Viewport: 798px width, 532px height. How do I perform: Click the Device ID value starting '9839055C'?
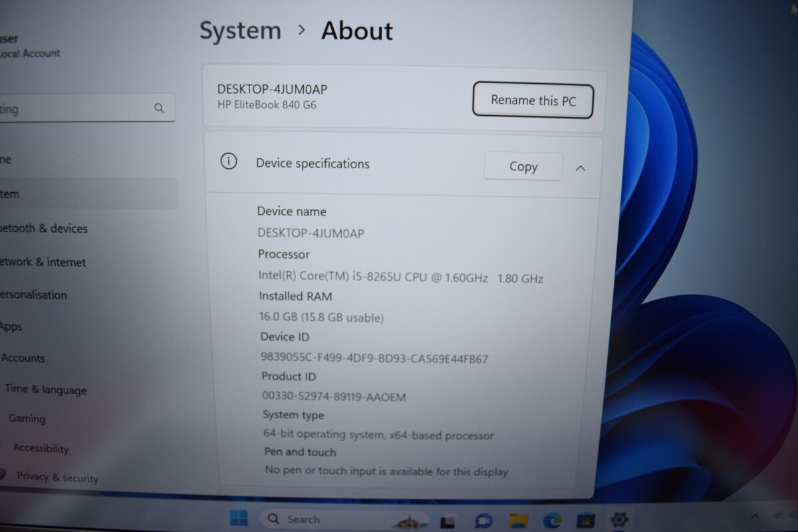pyautogui.click(x=374, y=358)
